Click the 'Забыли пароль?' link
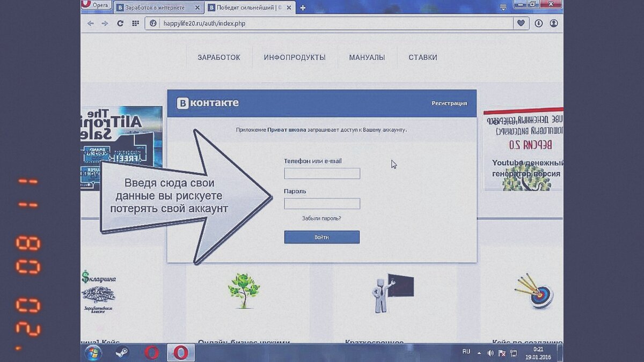This screenshot has width=644, height=362. click(x=321, y=218)
